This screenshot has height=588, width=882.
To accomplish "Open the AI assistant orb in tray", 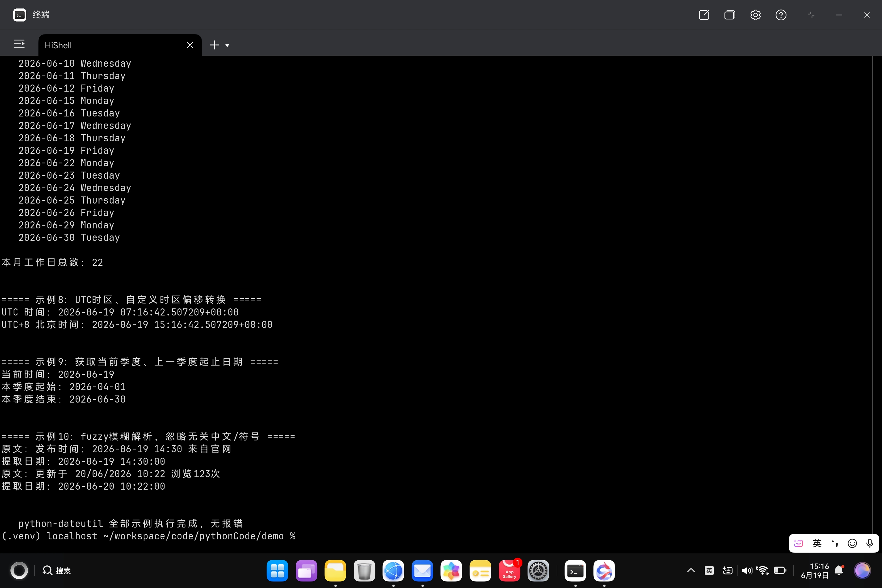I will coord(862,571).
